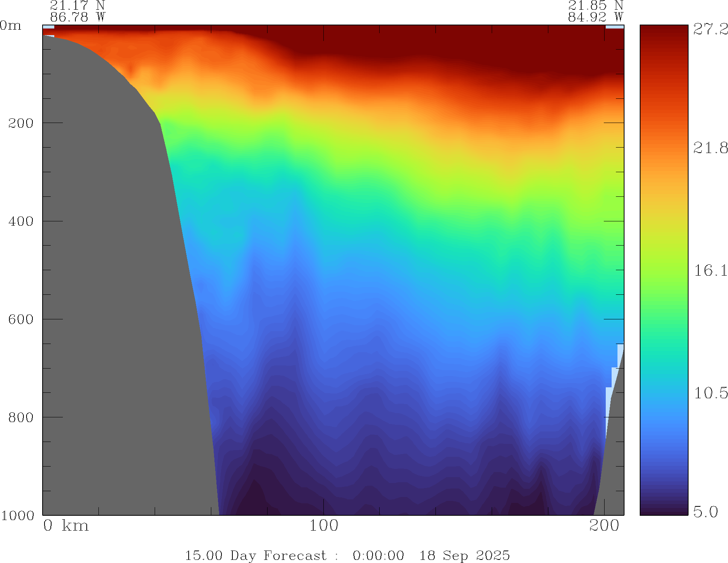Image resolution: width=728 pixels, height=563 pixels.
Task: Click the 5.0 minimum colorbar label
Action: (x=705, y=512)
